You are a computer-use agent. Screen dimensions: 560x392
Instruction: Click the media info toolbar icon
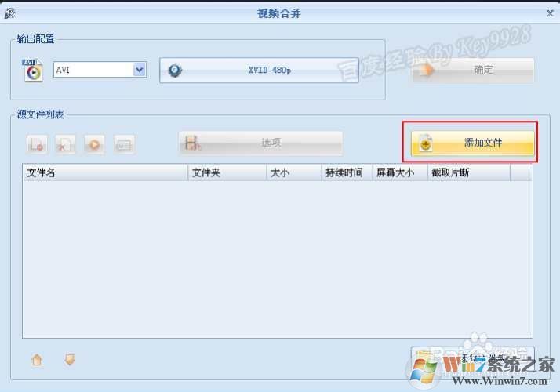[x=124, y=144]
